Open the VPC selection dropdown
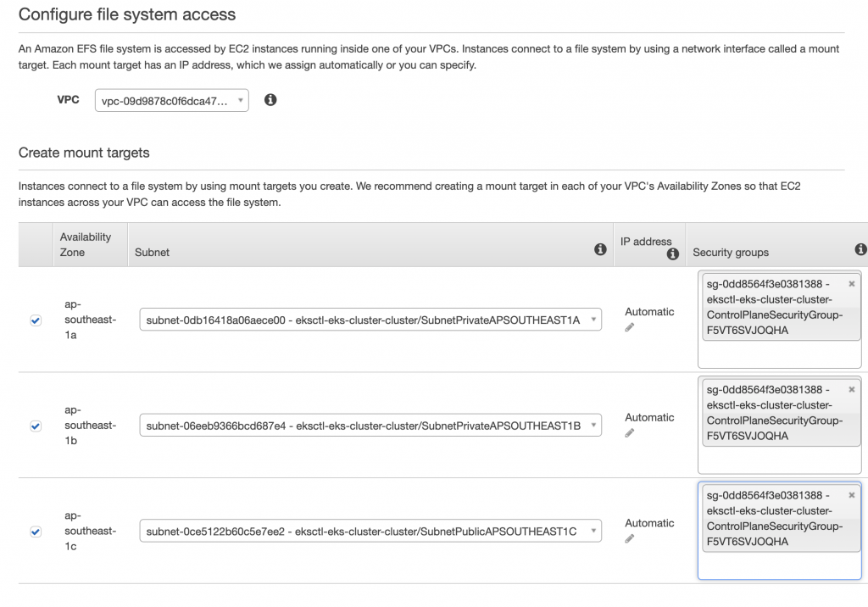Viewport: 868px width, 607px height. point(172,101)
